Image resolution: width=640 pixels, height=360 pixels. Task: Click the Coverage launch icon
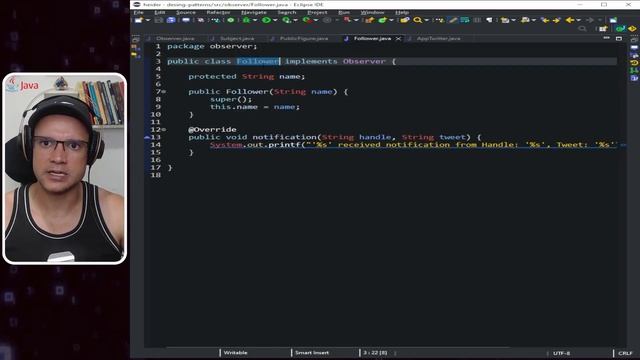286,20
